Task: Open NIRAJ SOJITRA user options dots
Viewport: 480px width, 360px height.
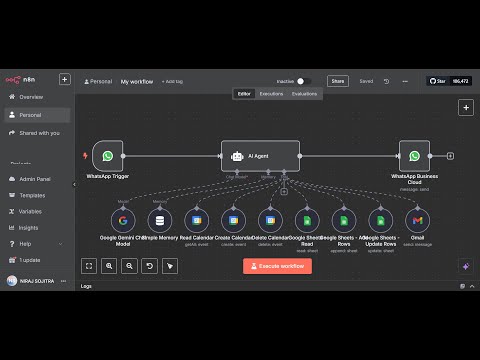Action: (x=63, y=281)
